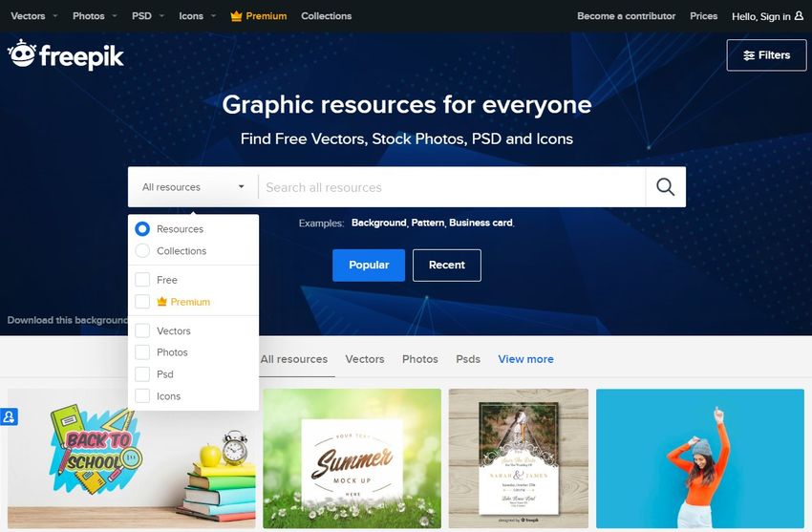Check the Premium checkbox in the dropdown

pos(142,302)
